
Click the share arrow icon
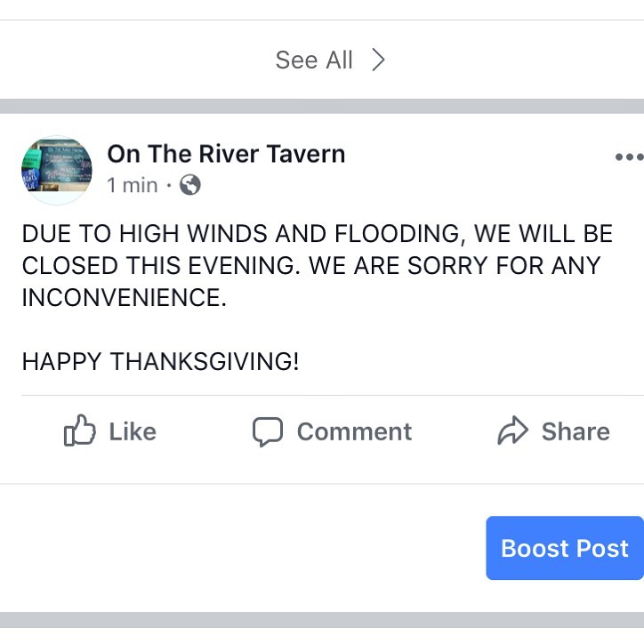(512, 430)
